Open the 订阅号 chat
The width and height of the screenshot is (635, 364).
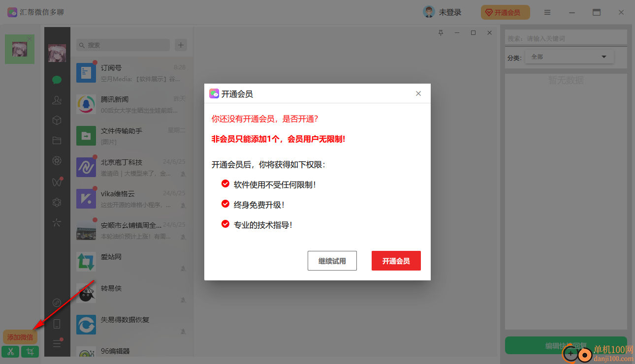[x=131, y=73]
